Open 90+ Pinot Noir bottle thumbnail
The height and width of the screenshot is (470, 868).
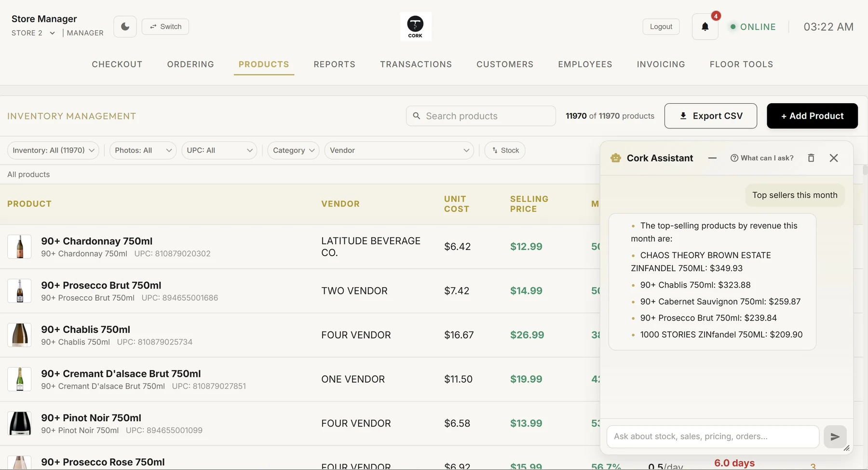point(20,423)
